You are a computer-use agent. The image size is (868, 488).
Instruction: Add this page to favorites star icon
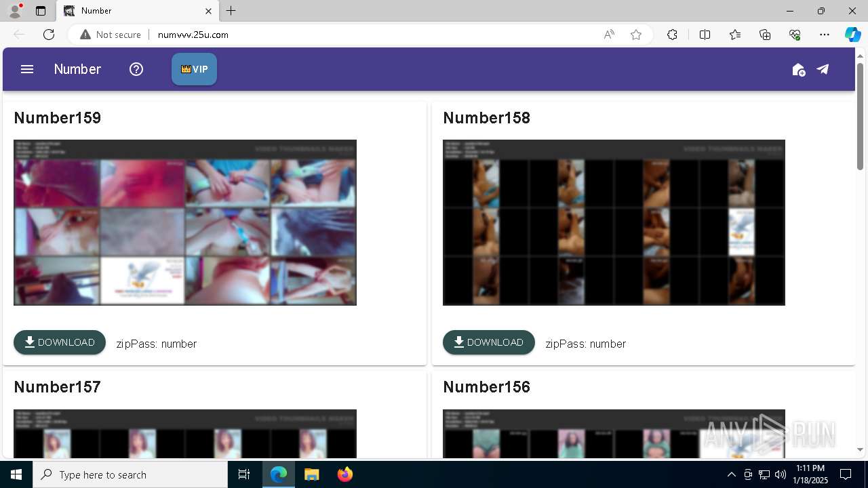(636, 35)
